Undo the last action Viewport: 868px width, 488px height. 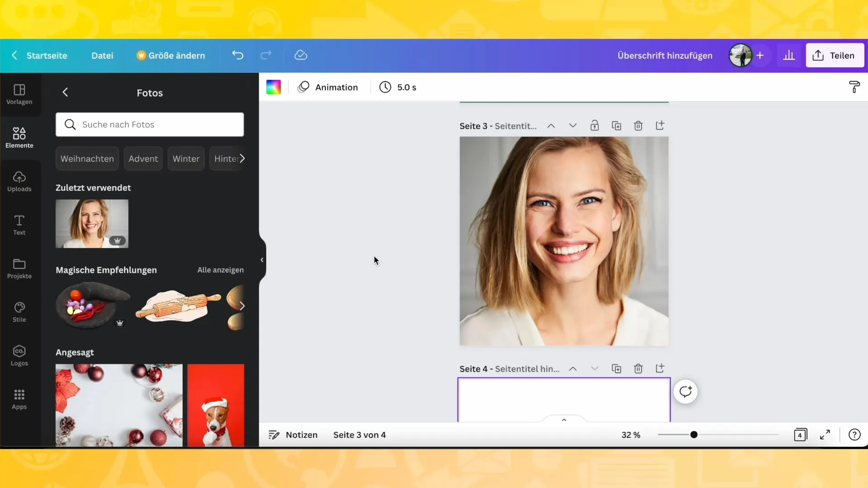tap(238, 55)
